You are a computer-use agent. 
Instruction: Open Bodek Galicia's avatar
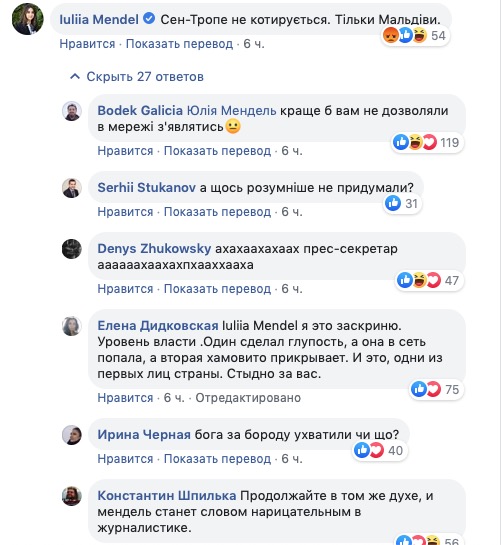pos(72,111)
